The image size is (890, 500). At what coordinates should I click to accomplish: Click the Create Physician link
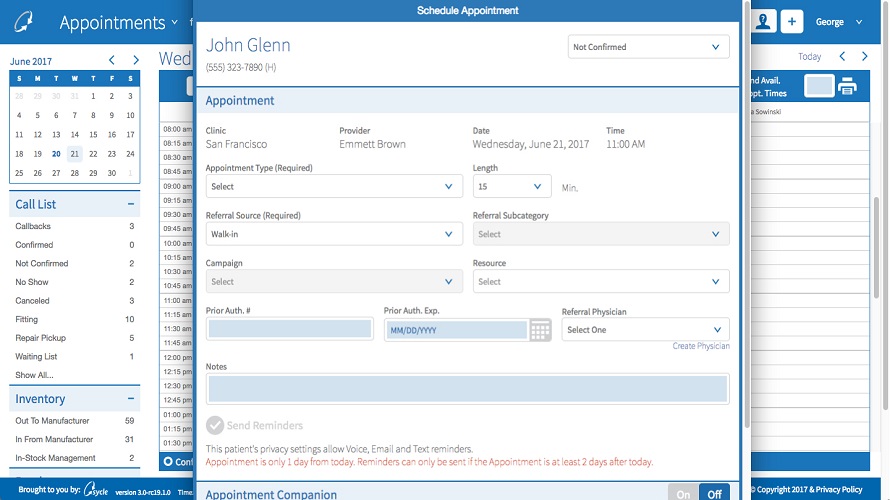[700, 346]
